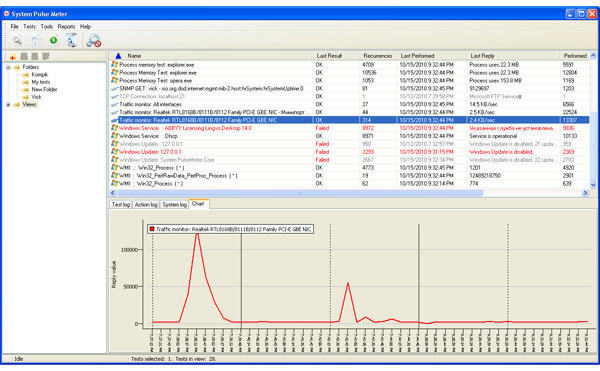Click the icon of Traffic monitor All interfaces

114,104
